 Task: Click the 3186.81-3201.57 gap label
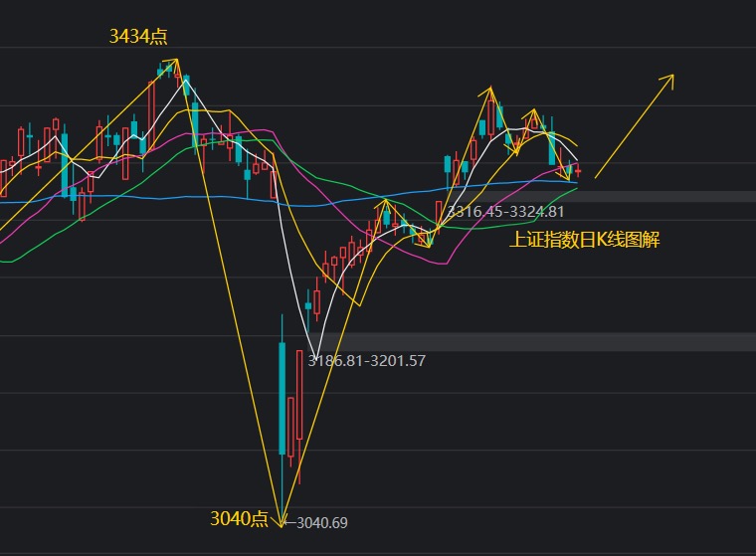(366, 361)
